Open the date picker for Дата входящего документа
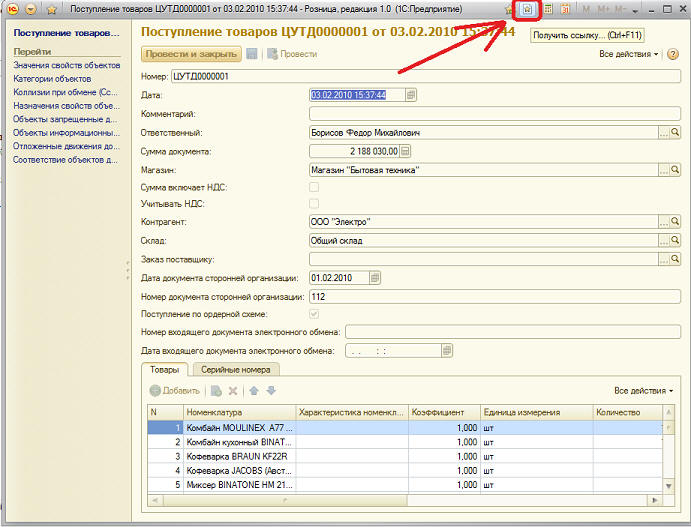691x527 pixels. click(x=447, y=351)
